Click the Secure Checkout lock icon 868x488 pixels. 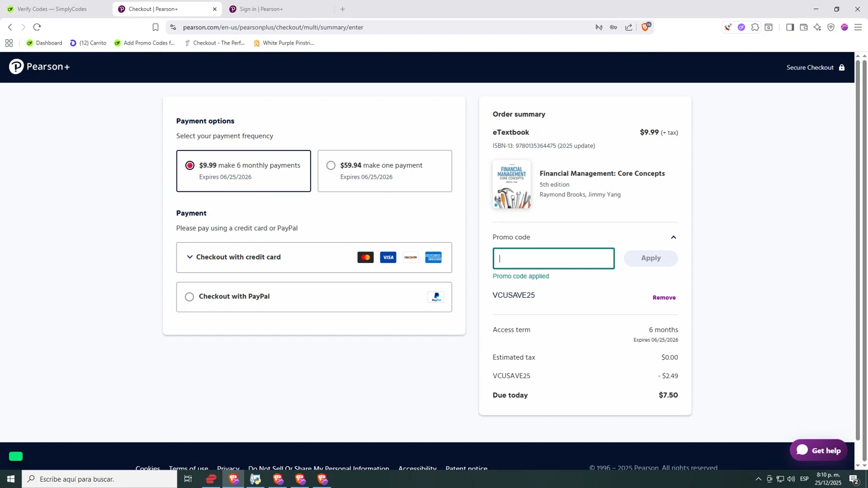(x=841, y=68)
